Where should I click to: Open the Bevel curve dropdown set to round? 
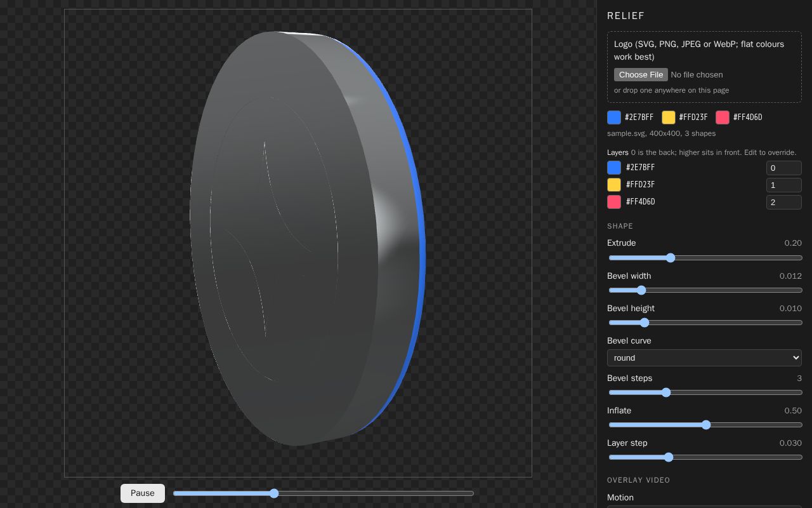pyautogui.click(x=704, y=358)
